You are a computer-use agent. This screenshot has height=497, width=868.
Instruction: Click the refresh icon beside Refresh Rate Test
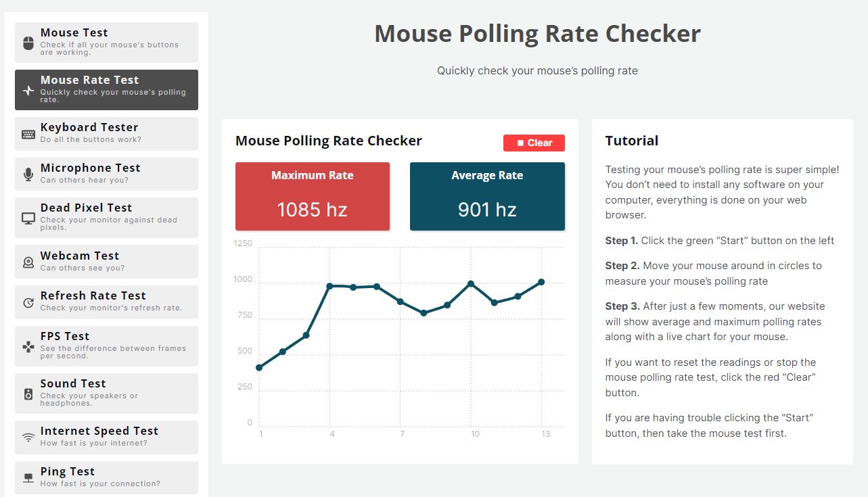click(28, 303)
